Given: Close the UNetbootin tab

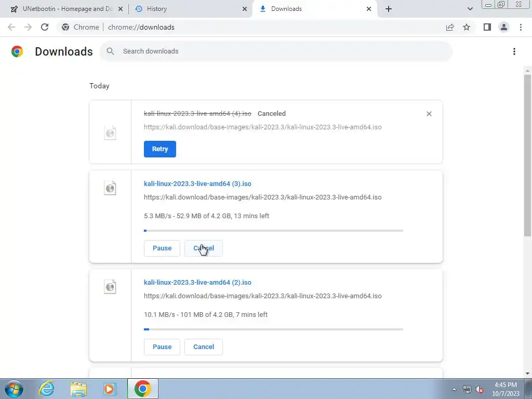Looking at the screenshot, I should click(120, 9).
